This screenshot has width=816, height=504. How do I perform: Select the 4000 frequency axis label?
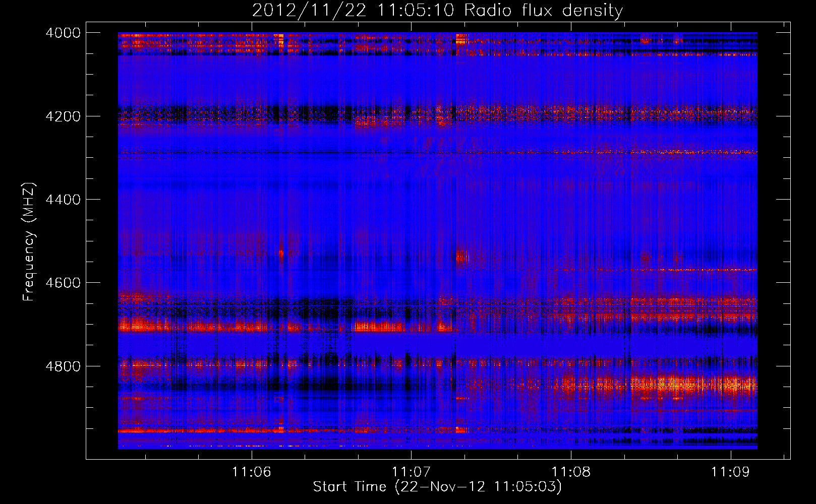(x=63, y=33)
